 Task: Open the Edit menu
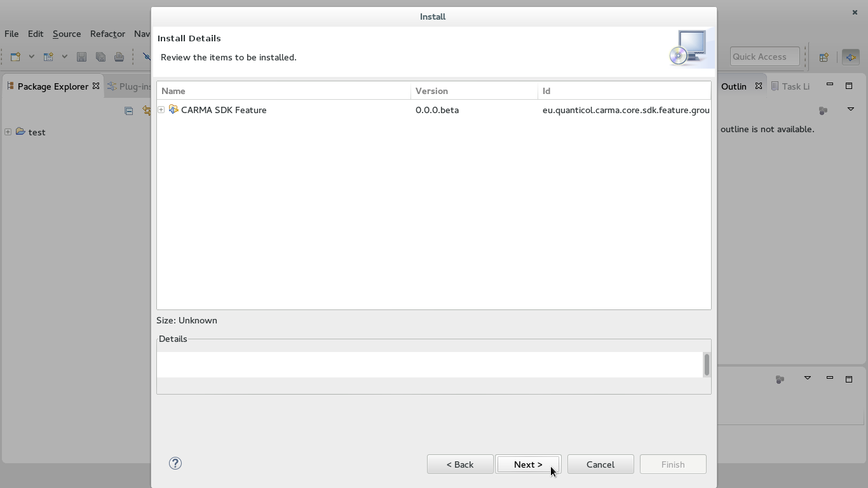[36, 34]
